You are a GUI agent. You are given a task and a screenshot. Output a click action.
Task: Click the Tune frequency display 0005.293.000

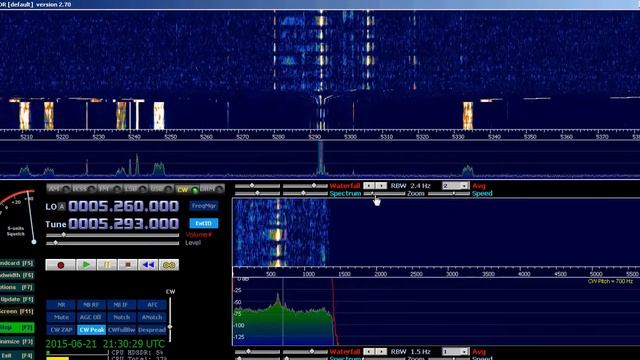tap(124, 224)
